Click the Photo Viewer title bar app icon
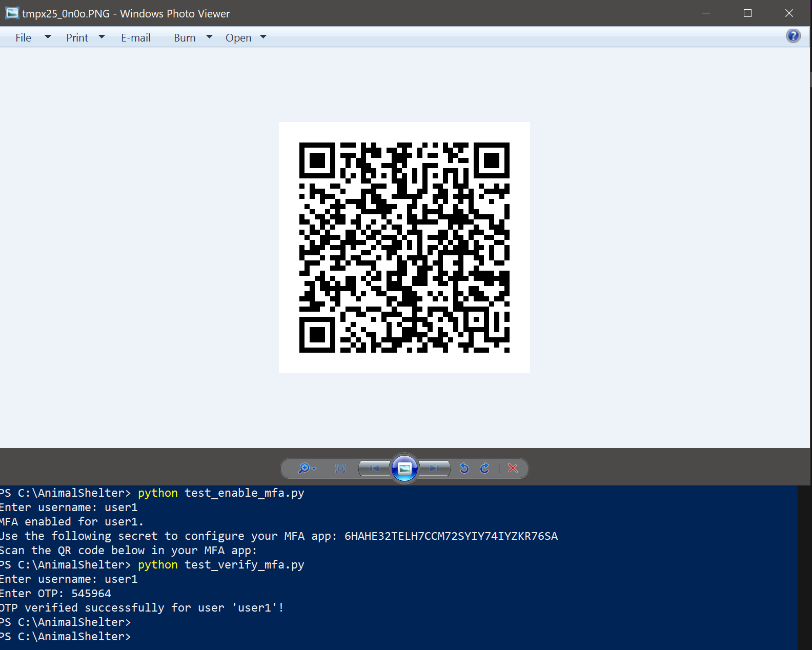The image size is (812, 650). point(12,13)
